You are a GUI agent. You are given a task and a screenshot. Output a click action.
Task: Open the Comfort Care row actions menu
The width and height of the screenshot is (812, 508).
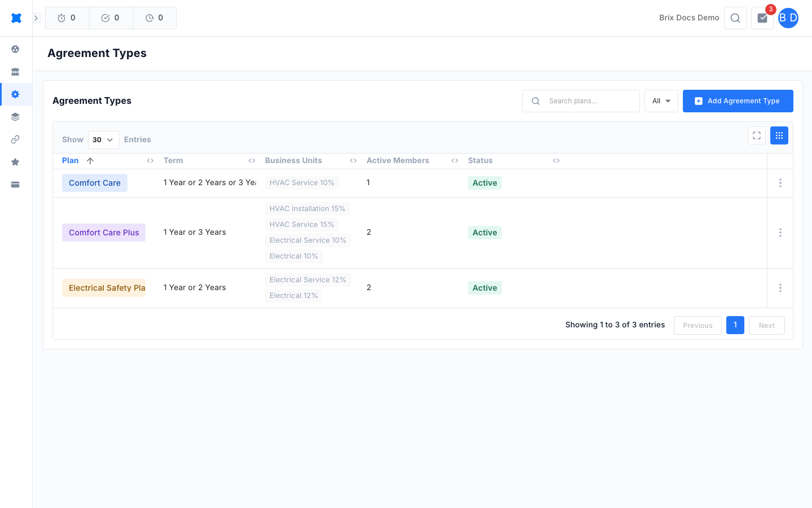pos(780,183)
